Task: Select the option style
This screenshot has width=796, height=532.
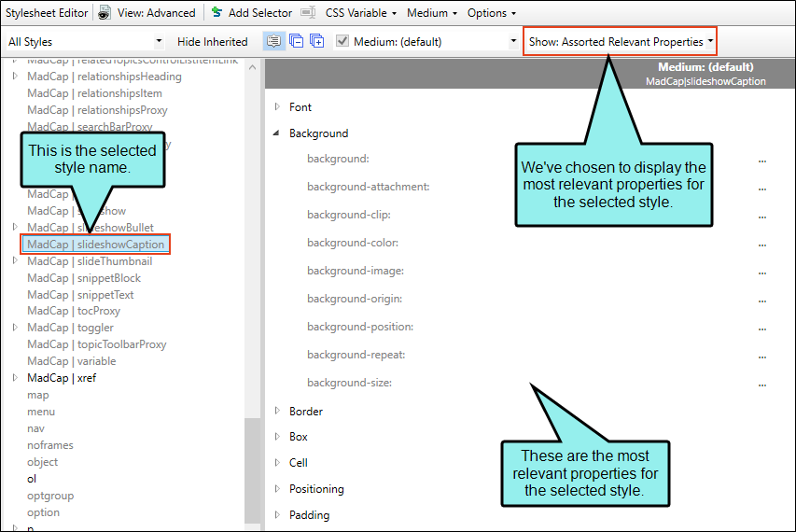Action: tap(43, 512)
